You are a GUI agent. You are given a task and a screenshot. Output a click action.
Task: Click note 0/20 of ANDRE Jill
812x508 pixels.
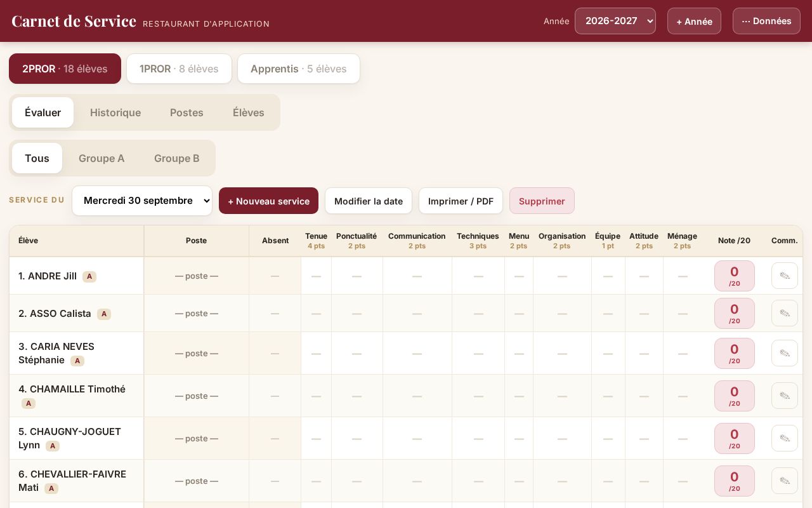734,276
